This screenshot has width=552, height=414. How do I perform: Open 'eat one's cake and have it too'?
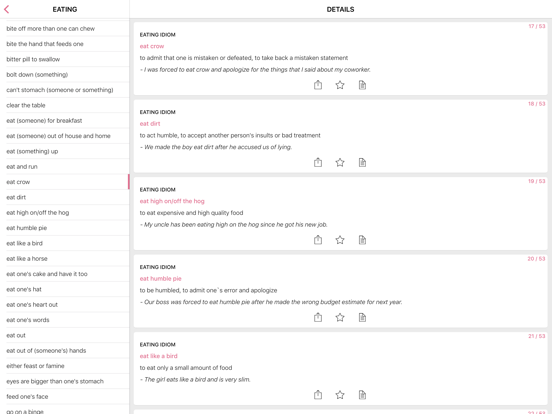65,274
